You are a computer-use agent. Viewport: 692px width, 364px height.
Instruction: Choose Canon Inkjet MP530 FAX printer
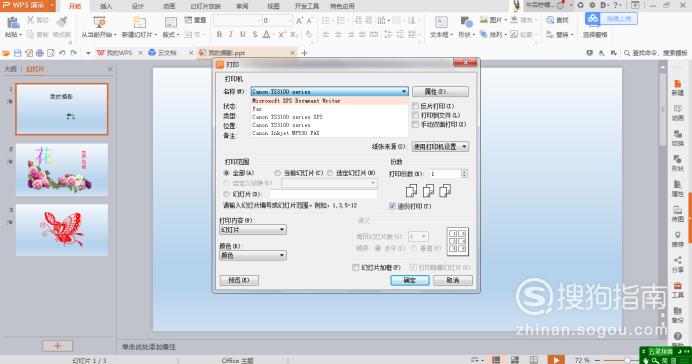pos(329,133)
